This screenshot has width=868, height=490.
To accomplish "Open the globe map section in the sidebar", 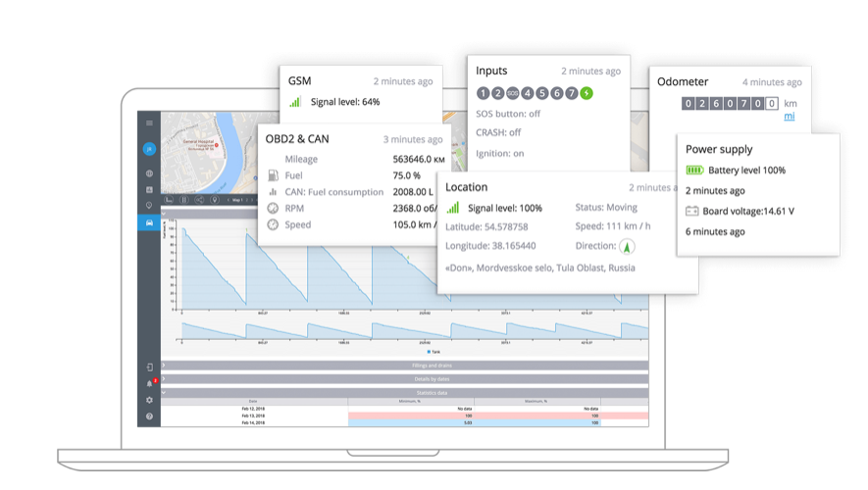I will point(149,173).
